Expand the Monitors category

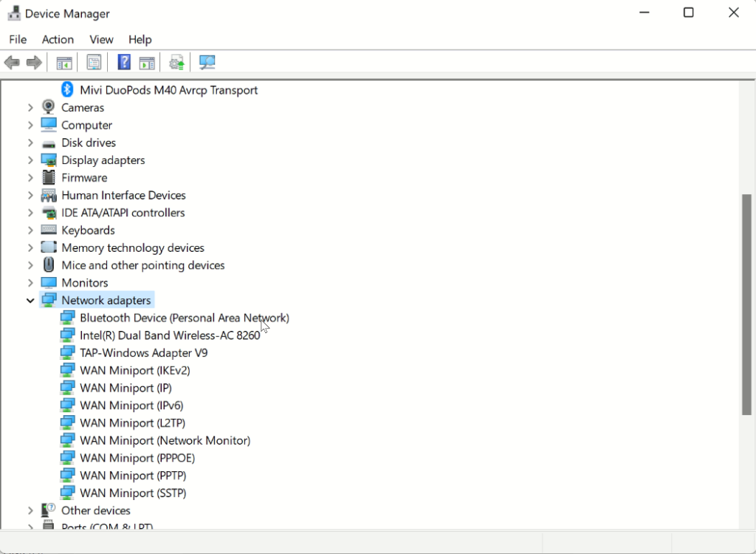[x=30, y=283]
